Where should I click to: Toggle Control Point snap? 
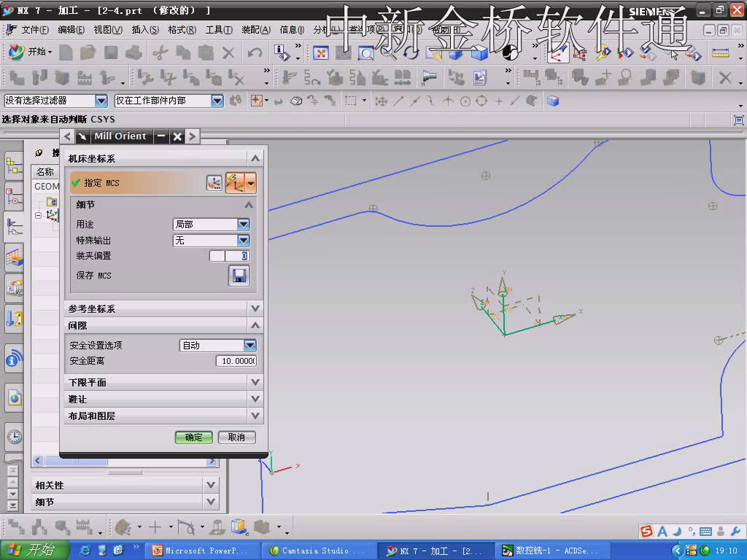pos(432,101)
